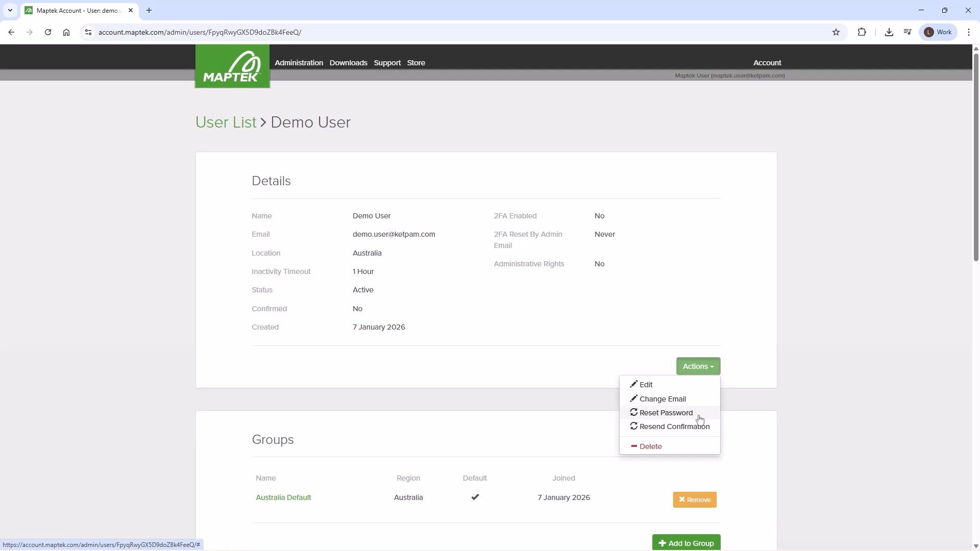The image size is (980, 551).
Task: Open new browser tab
Action: coord(149,10)
